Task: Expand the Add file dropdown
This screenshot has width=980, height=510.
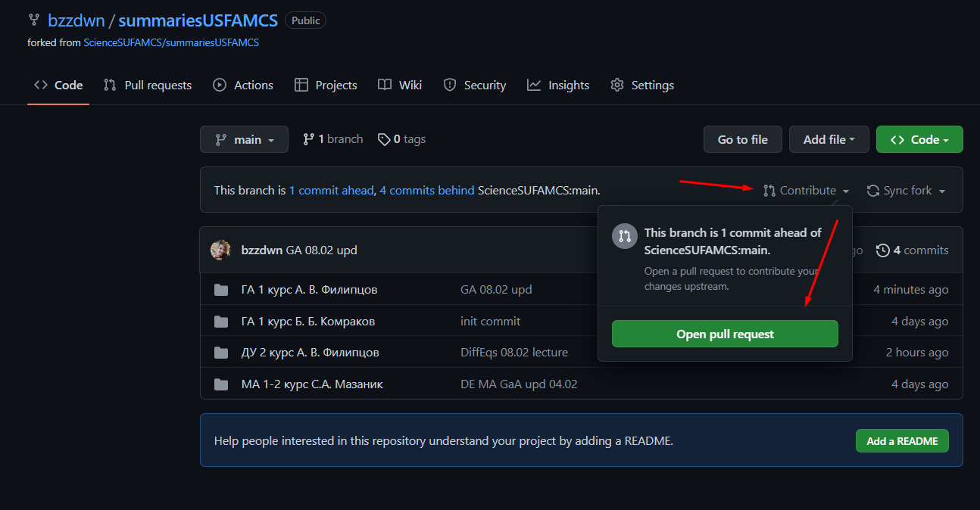Action: point(829,139)
